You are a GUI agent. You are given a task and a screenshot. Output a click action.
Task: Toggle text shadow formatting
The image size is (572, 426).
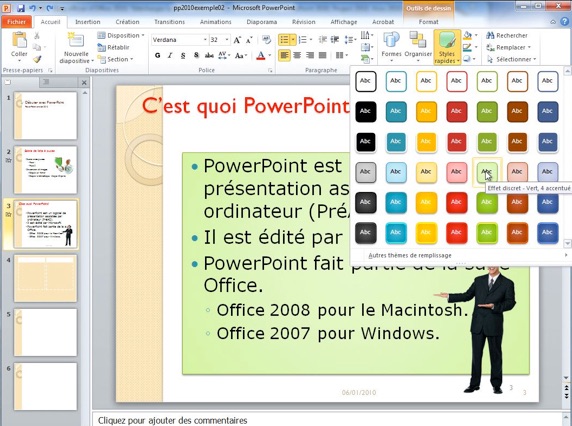tap(196, 55)
